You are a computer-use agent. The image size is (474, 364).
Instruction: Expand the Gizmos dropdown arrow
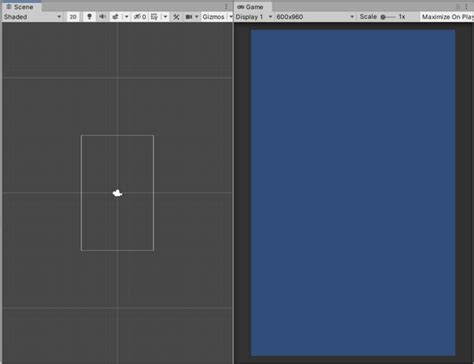pyautogui.click(x=230, y=17)
